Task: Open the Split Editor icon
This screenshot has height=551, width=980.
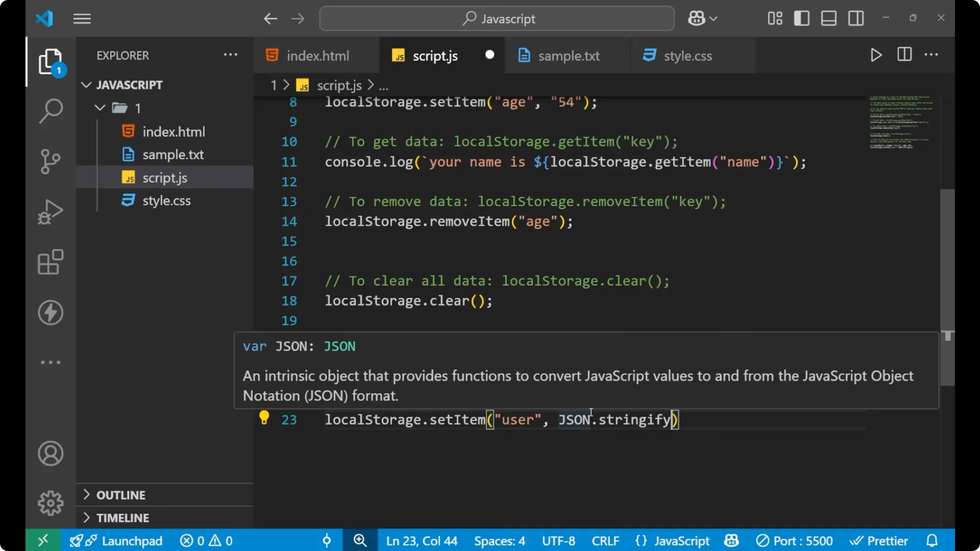Action: click(x=904, y=55)
